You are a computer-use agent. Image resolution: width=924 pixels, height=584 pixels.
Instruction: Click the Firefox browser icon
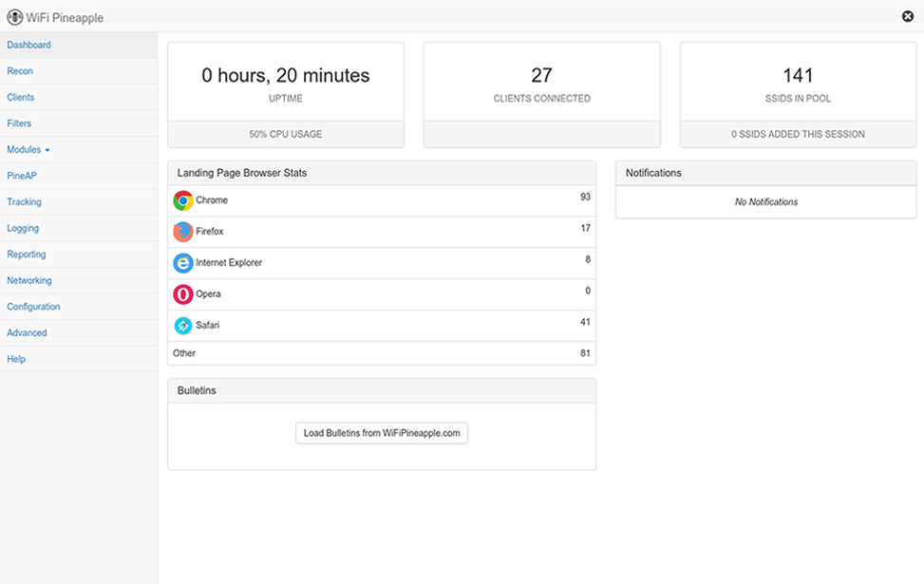pos(183,232)
